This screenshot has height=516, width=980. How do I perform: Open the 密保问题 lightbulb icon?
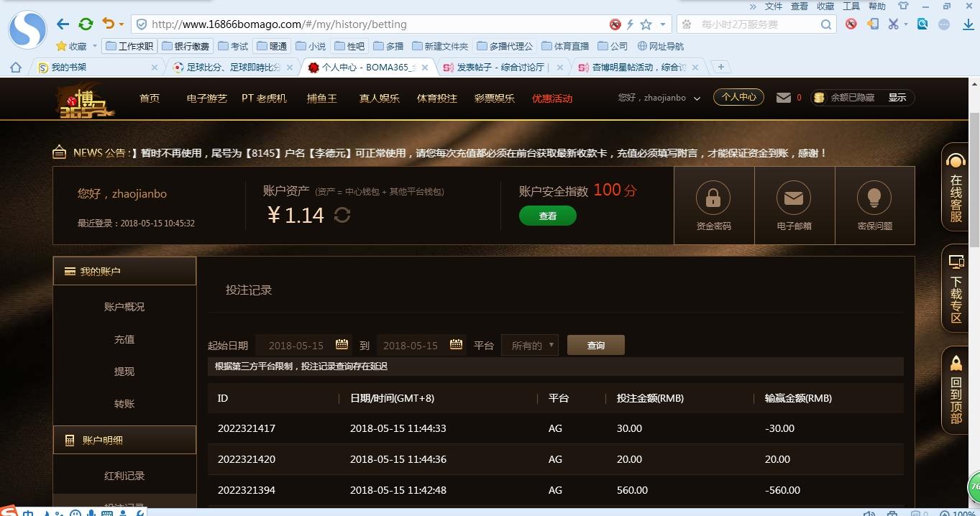874,197
